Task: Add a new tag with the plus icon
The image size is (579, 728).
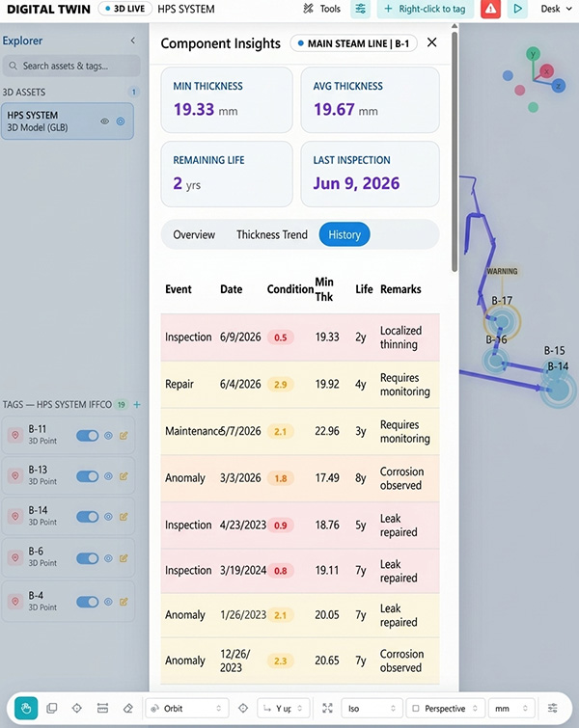Action: (137, 404)
